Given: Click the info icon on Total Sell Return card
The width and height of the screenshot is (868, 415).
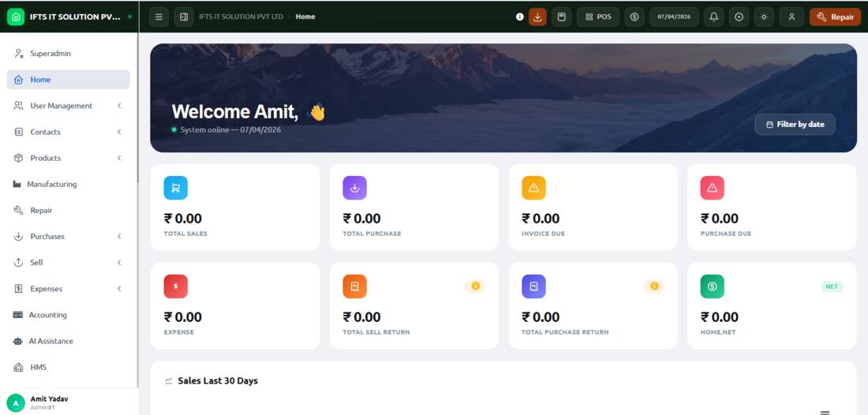Looking at the screenshot, I should pyautogui.click(x=475, y=286).
